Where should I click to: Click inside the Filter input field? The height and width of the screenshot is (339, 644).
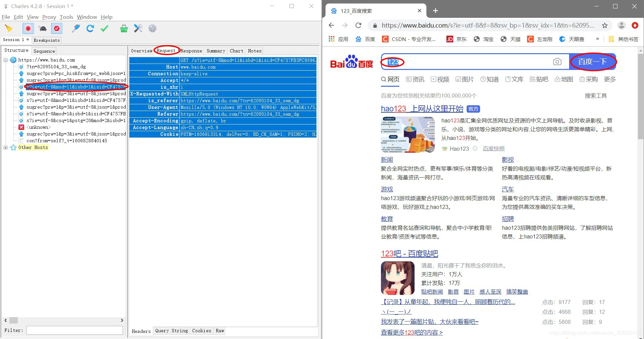pyautogui.click(x=75, y=330)
